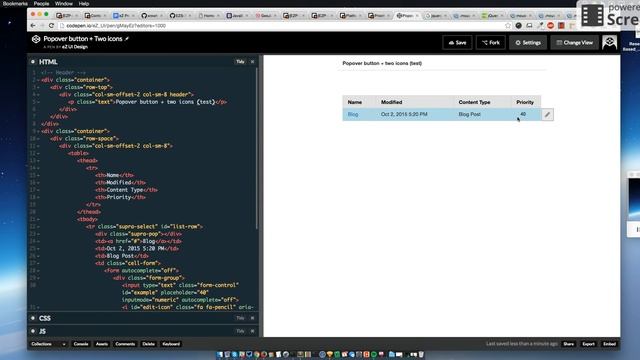The height and width of the screenshot is (360, 640).
Task: Open the People menu
Action: (41, 3)
